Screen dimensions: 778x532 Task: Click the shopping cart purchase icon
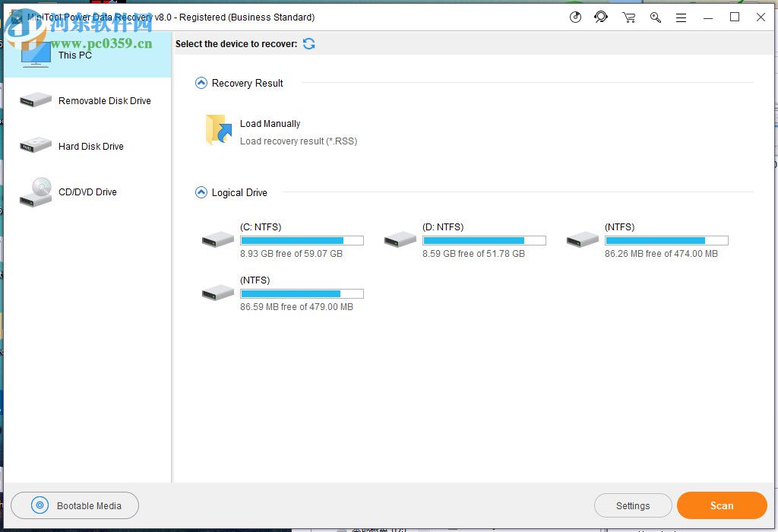pos(628,17)
